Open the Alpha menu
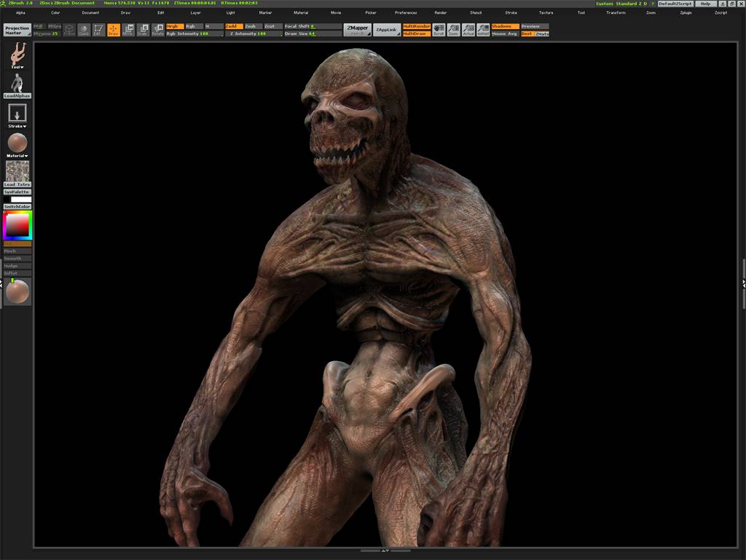This screenshot has width=746, height=560. 20,13
